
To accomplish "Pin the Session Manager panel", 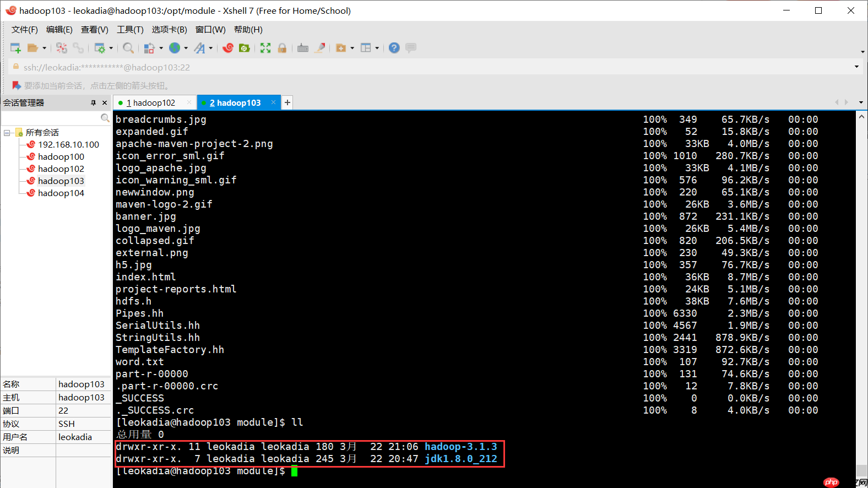I will [x=93, y=102].
